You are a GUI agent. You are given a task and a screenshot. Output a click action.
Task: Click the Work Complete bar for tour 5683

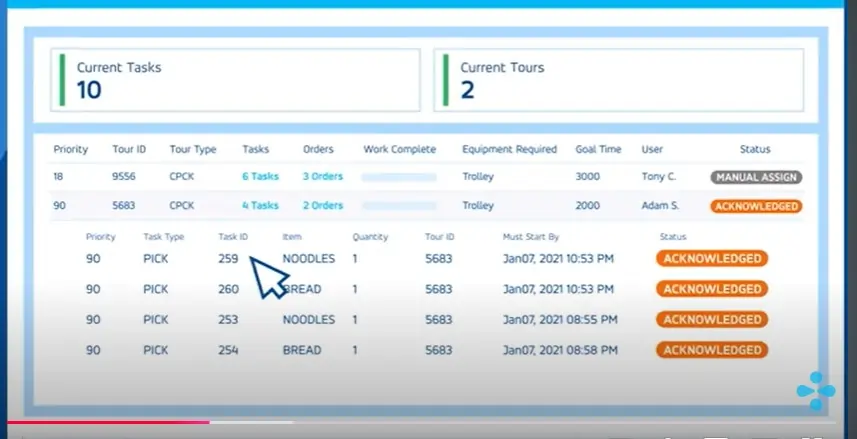pyautogui.click(x=399, y=206)
